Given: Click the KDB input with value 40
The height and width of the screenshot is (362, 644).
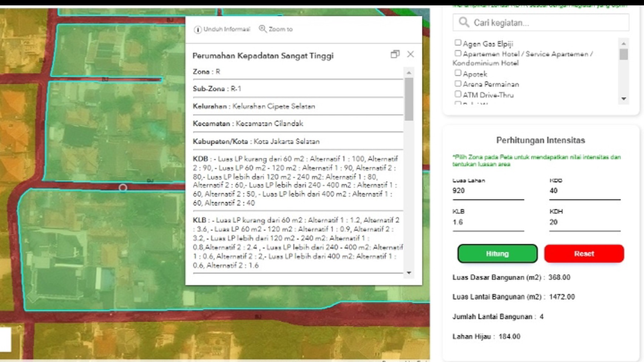Looking at the screenshot, I should point(585,191).
